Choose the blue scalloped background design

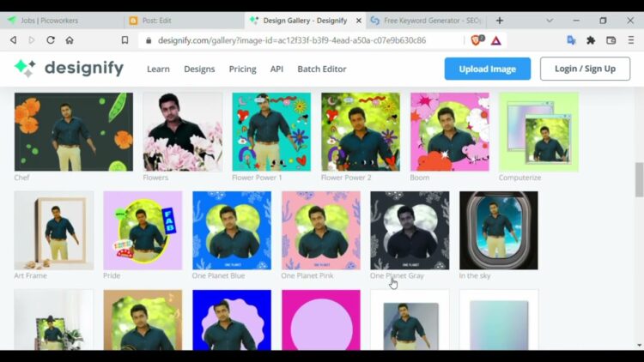pyautogui.click(x=232, y=320)
